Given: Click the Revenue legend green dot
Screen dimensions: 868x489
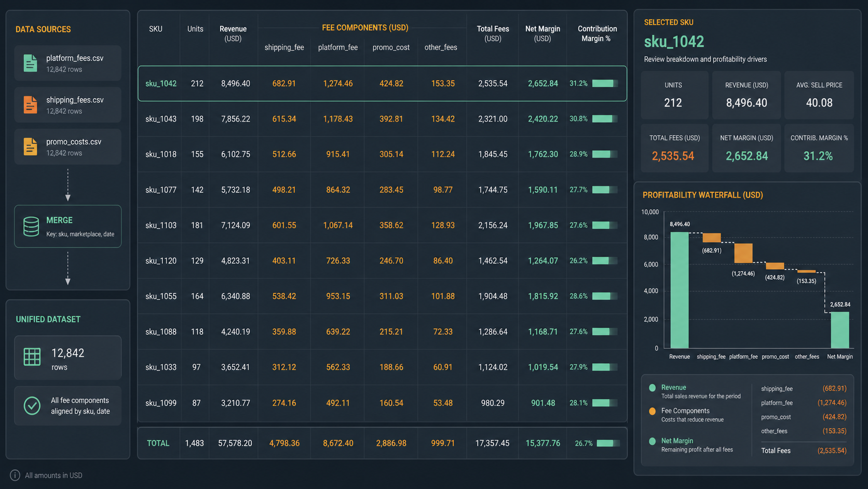Looking at the screenshot, I should tap(652, 388).
